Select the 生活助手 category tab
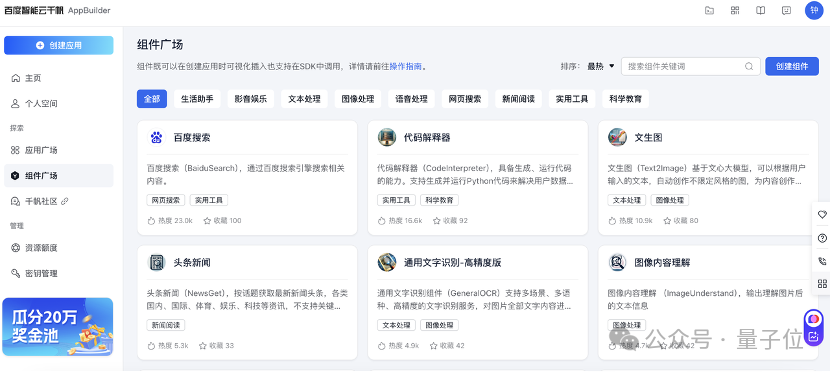830x372 pixels. tap(197, 99)
